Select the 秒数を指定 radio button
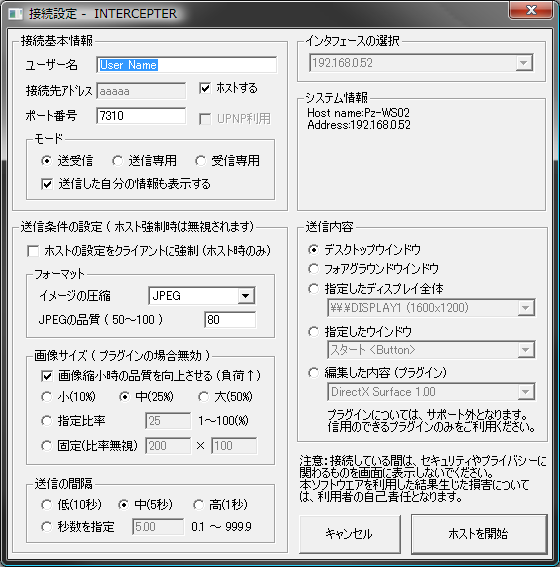The width and height of the screenshot is (560, 567). click(46, 527)
